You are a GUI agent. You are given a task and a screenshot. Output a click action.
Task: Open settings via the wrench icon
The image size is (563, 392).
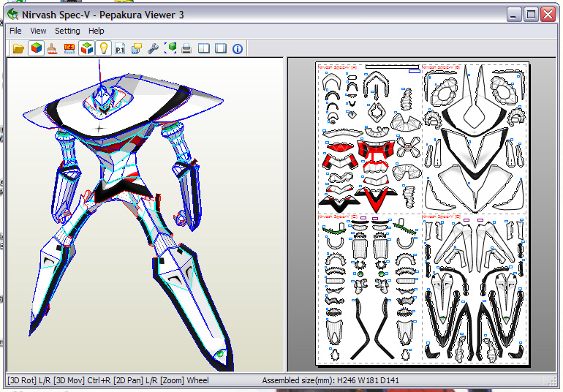[154, 48]
